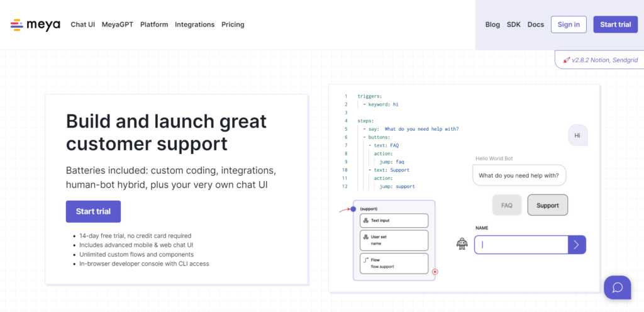Open the chat widget bubble icon
Image resolution: width=644 pixels, height=312 pixels.
tap(617, 287)
